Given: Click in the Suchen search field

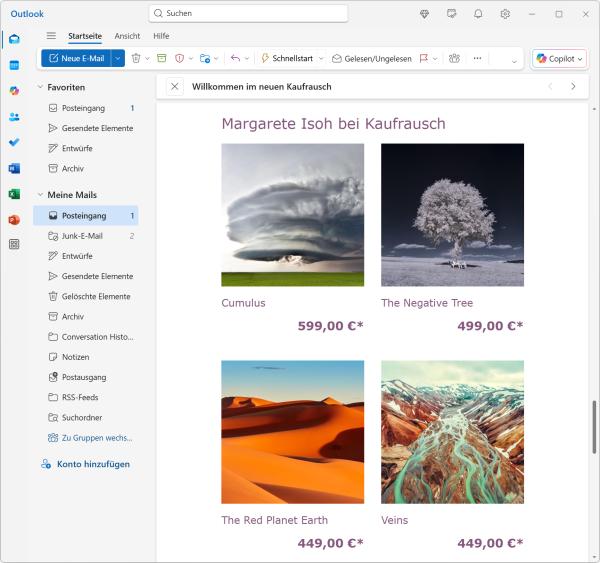Looking at the screenshot, I should click(248, 13).
